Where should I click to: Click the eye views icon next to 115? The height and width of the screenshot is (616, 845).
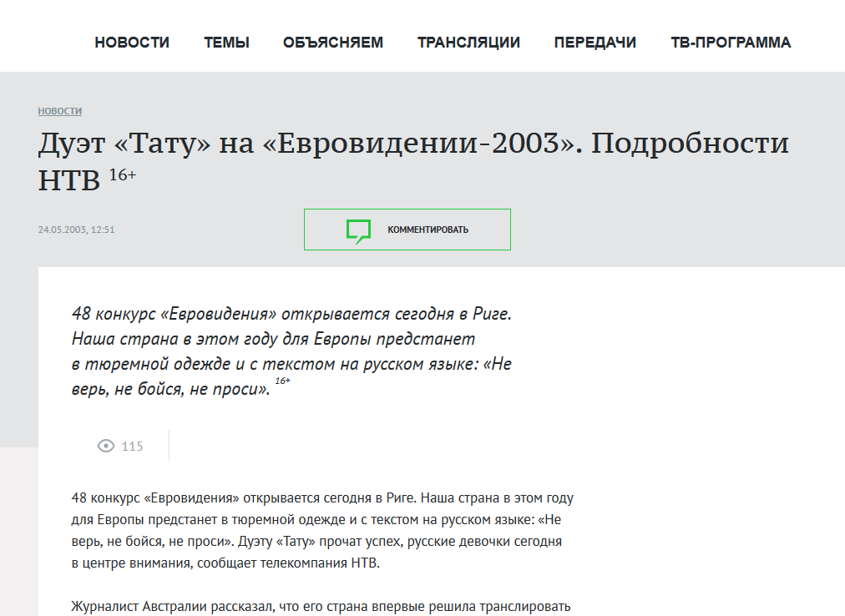pyautogui.click(x=106, y=446)
